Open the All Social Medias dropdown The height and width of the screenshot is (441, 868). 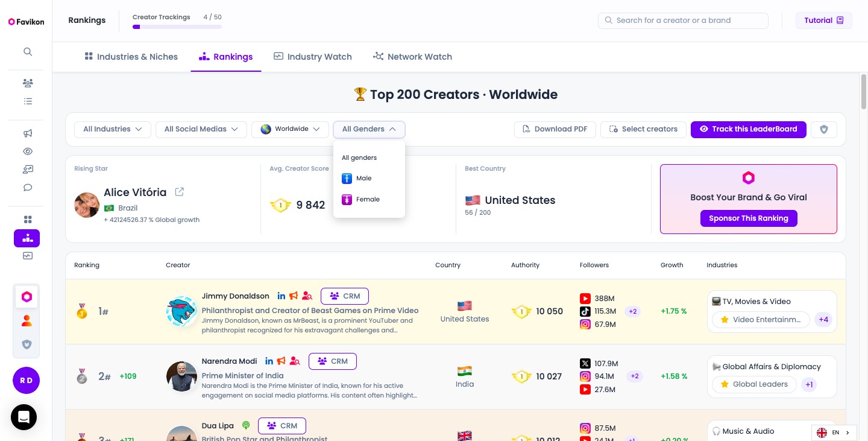201,129
